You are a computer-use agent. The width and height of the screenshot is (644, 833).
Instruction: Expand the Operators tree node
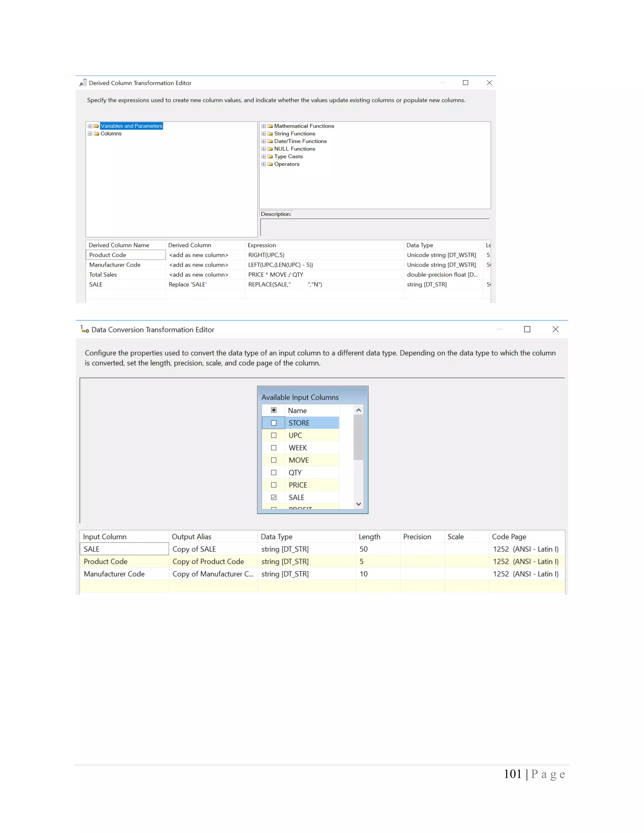tap(264, 164)
